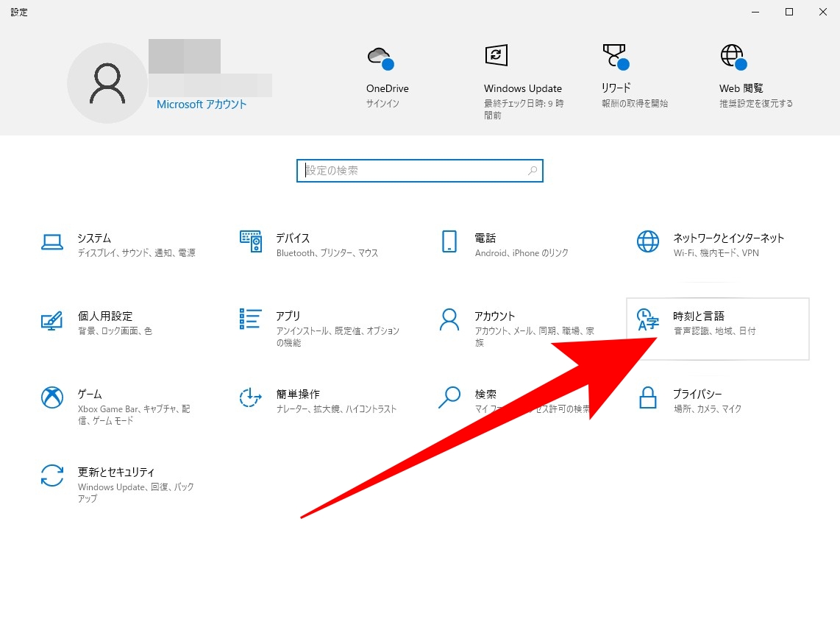Open the Windows Update status tile

[522, 81]
